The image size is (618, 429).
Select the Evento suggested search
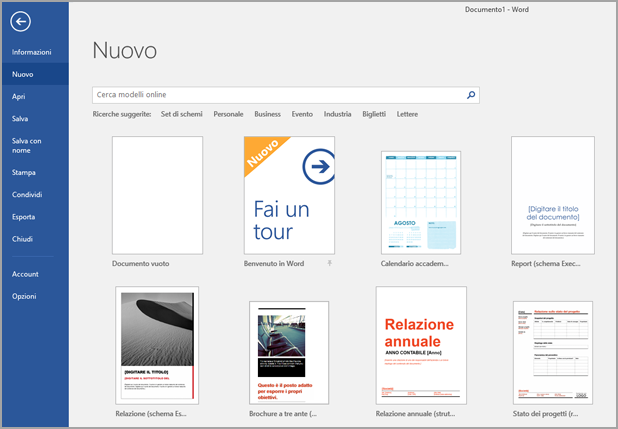[x=302, y=114]
